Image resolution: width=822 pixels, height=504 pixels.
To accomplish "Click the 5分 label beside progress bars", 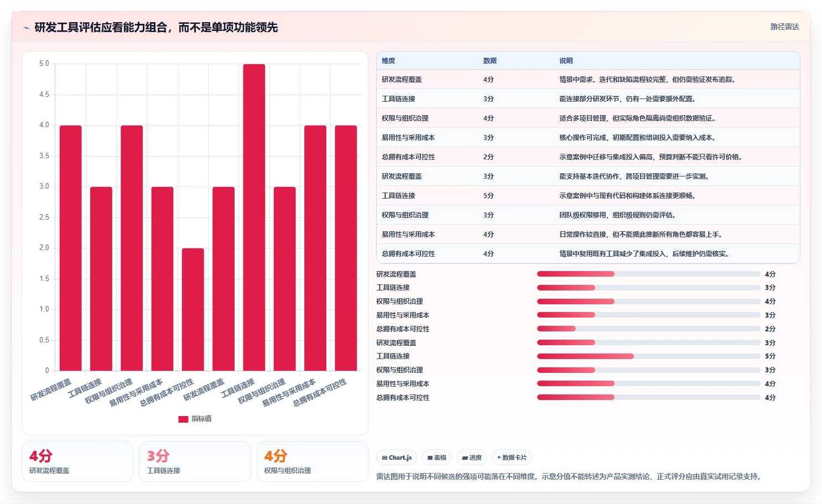I will (x=770, y=356).
